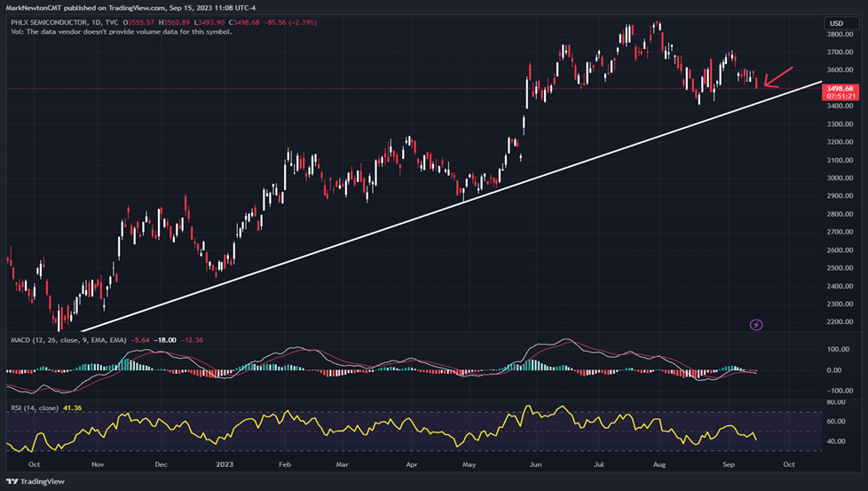868x491 pixels.
Task: Click the MACD signal value -12.36
Action: (x=192, y=340)
